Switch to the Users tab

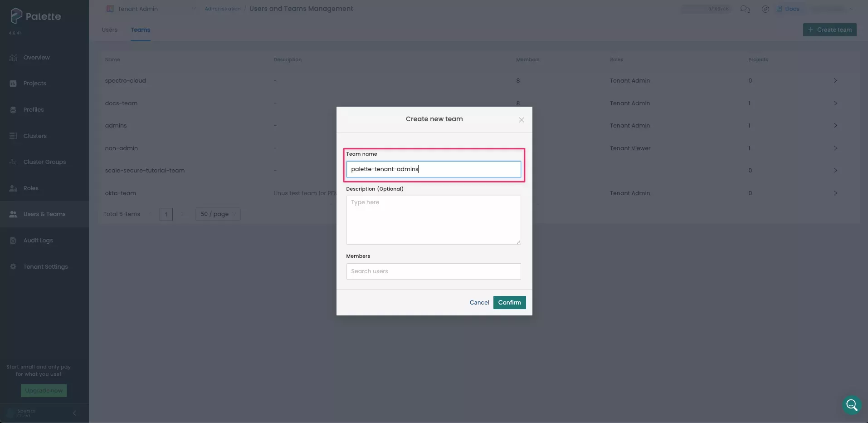point(109,30)
